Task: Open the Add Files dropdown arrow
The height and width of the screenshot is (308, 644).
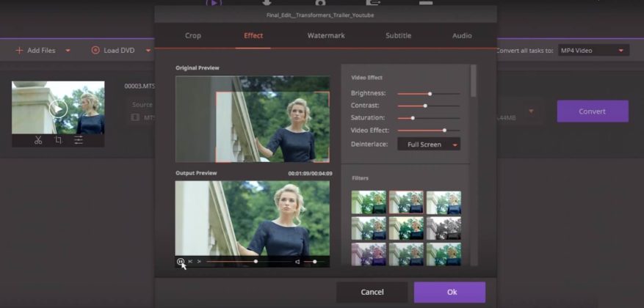Action: pyautogui.click(x=68, y=51)
